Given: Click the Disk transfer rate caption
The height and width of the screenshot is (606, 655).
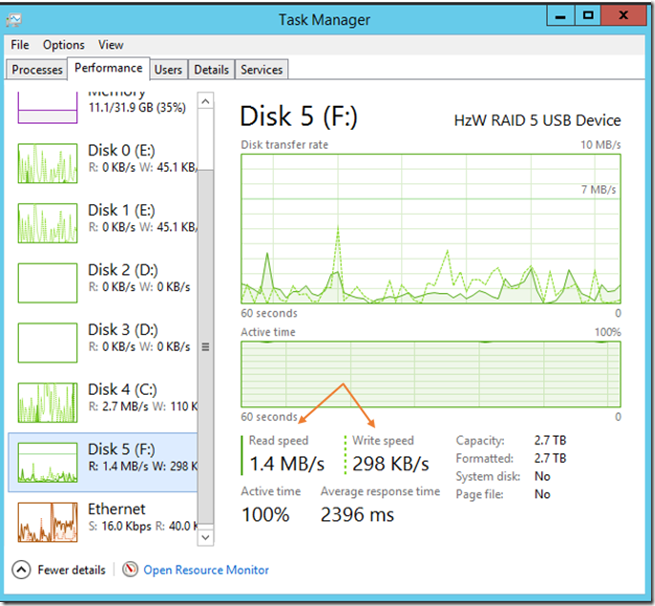Looking at the screenshot, I should pos(284,145).
